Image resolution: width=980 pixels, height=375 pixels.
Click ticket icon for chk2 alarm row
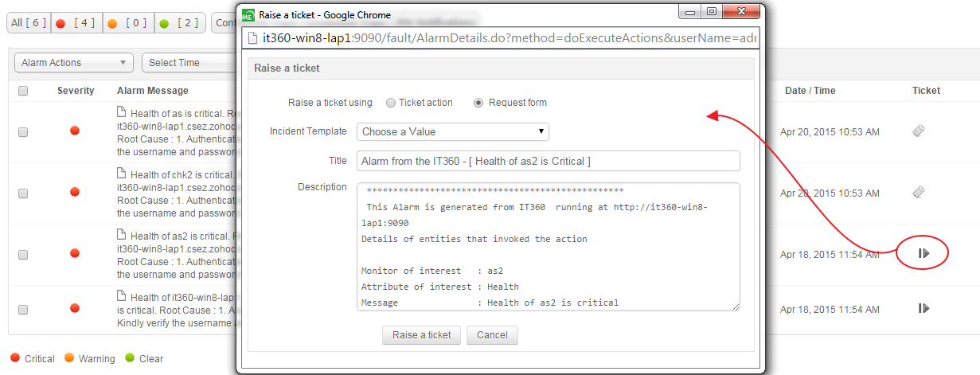pyautogui.click(x=918, y=192)
